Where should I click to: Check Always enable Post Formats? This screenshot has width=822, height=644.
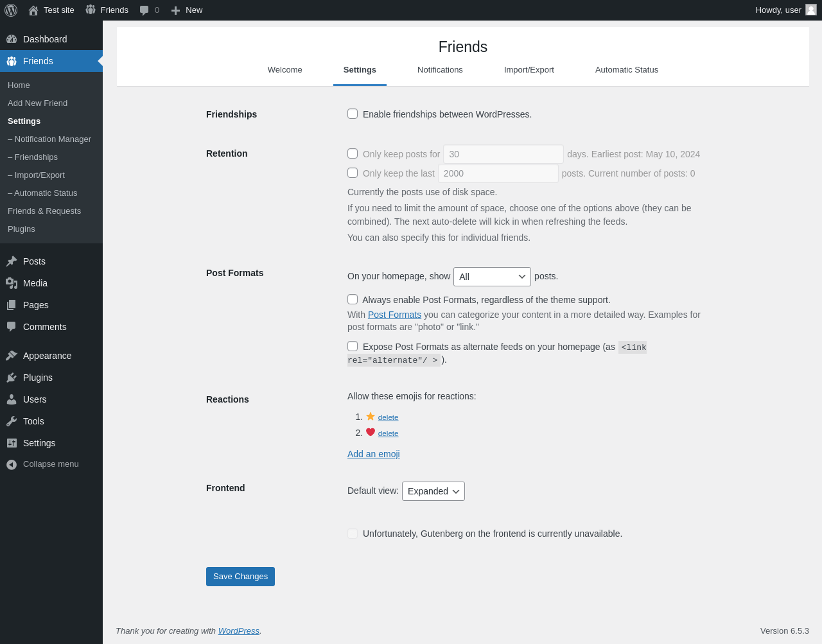point(353,299)
